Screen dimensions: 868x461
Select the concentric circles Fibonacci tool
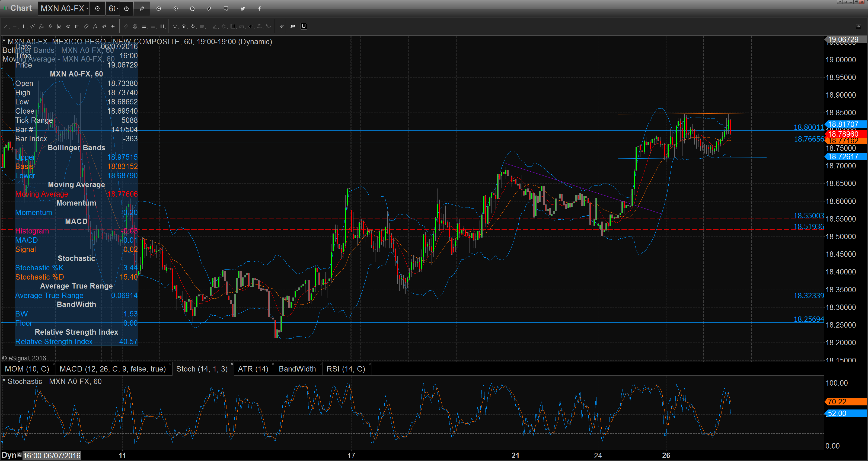135,26
